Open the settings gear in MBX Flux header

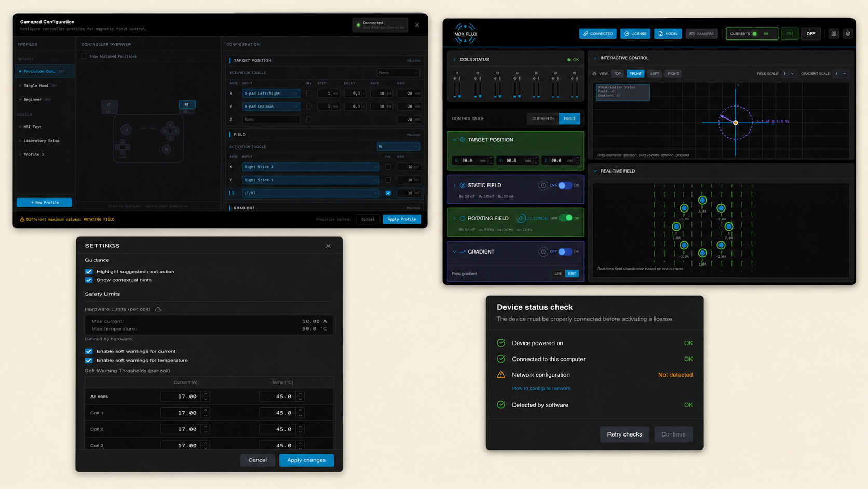[848, 34]
